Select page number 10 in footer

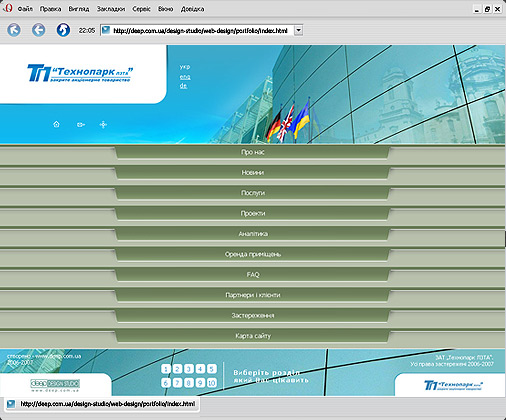pos(211,383)
